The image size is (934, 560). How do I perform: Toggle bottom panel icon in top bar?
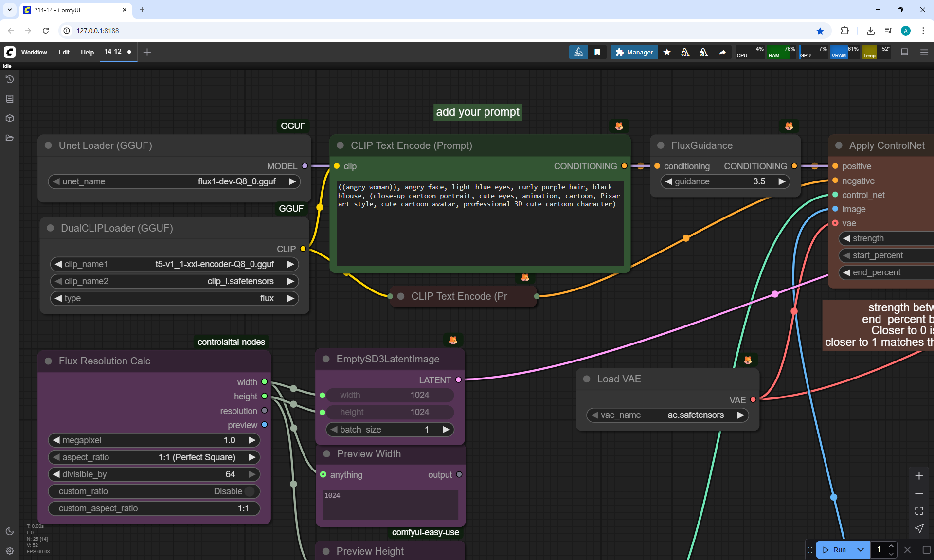904,52
